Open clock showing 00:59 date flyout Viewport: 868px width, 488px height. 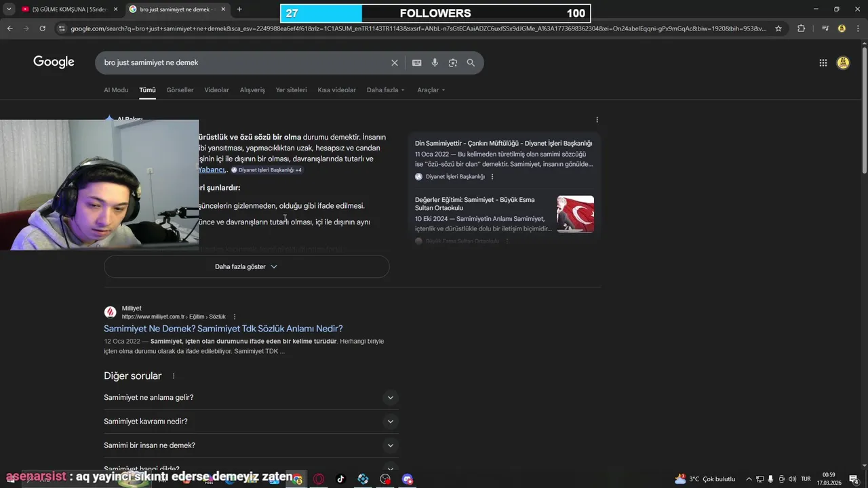[x=829, y=479]
